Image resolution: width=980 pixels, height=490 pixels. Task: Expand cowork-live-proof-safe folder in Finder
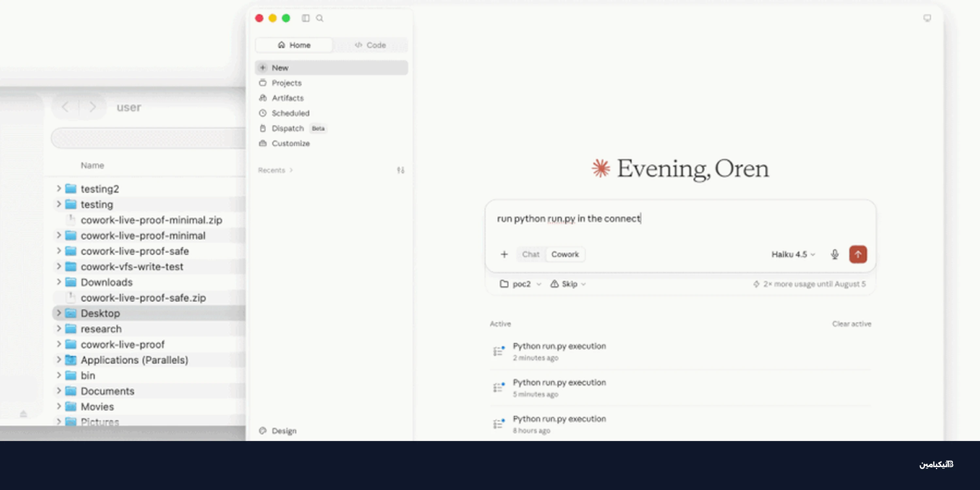click(x=58, y=251)
